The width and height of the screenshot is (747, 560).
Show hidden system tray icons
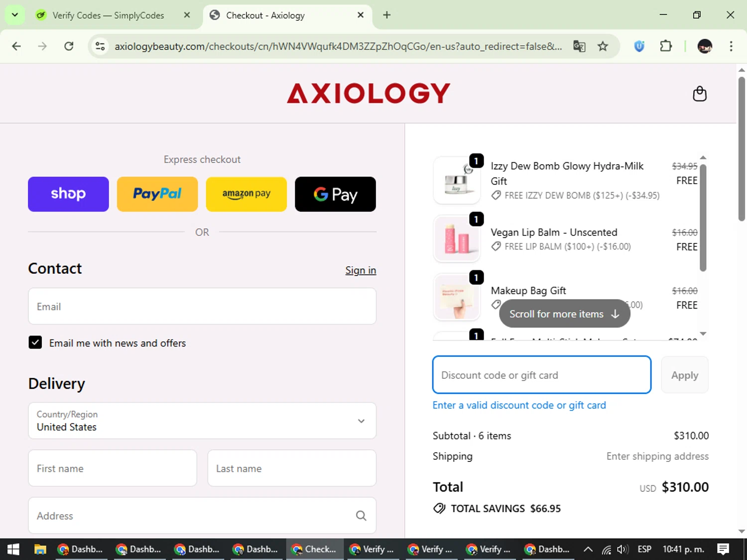[x=588, y=549]
